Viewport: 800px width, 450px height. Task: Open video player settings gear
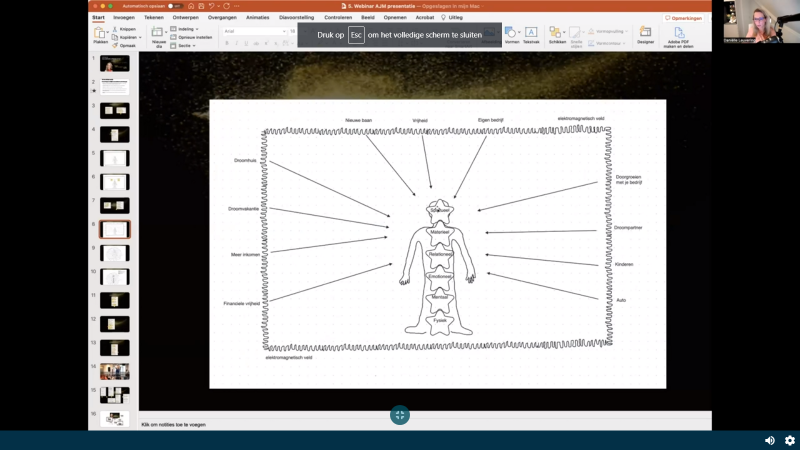point(789,440)
